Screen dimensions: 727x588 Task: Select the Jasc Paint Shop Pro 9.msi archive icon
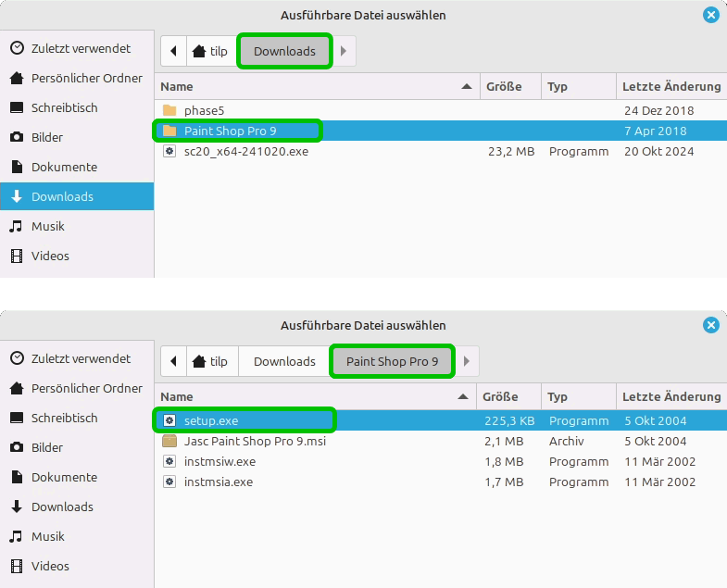pos(169,442)
